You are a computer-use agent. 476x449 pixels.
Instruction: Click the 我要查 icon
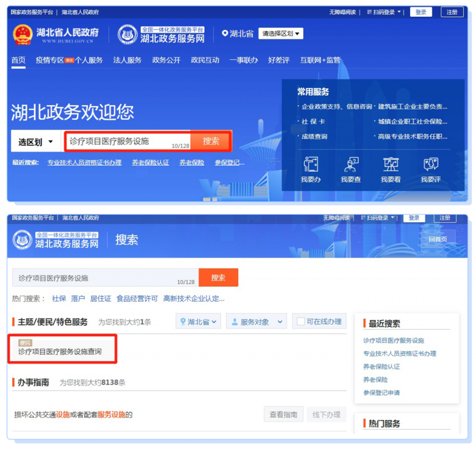[351, 165]
